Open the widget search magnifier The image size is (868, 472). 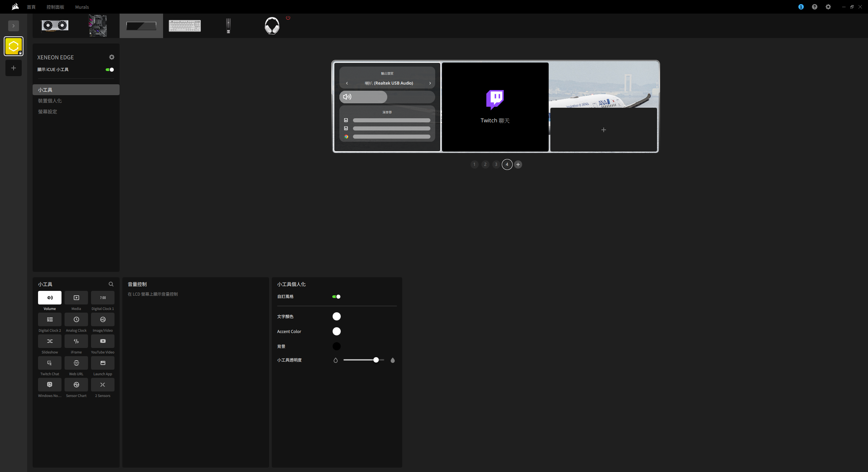pos(111,284)
